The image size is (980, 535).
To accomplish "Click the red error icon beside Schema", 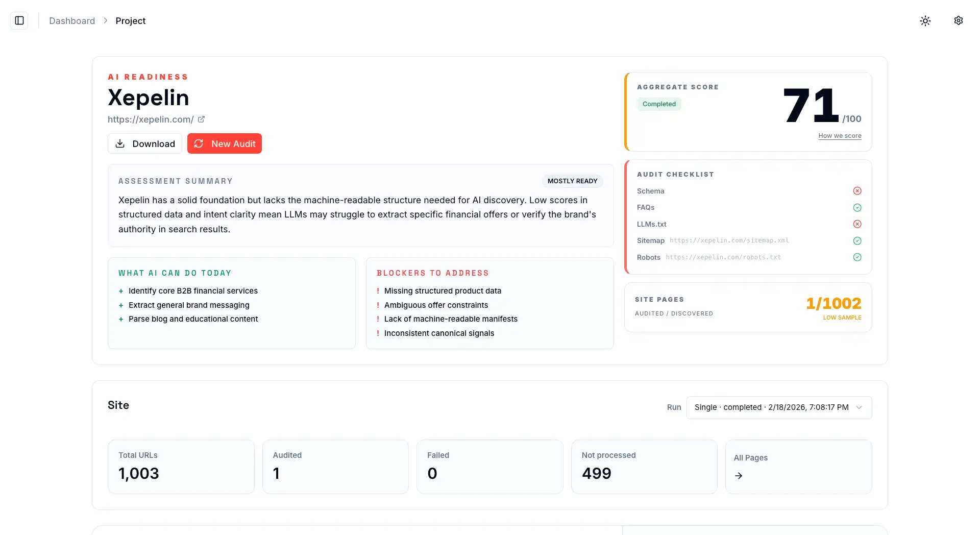I will pos(857,190).
